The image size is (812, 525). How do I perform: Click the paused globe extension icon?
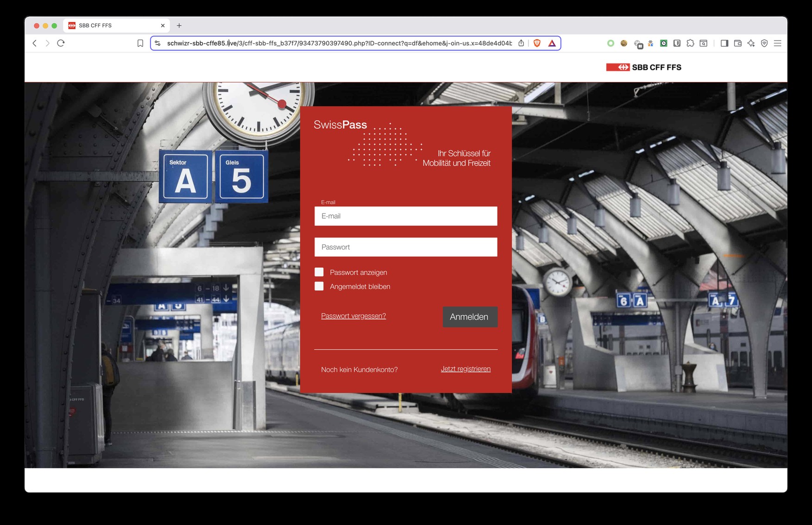pyautogui.click(x=638, y=44)
